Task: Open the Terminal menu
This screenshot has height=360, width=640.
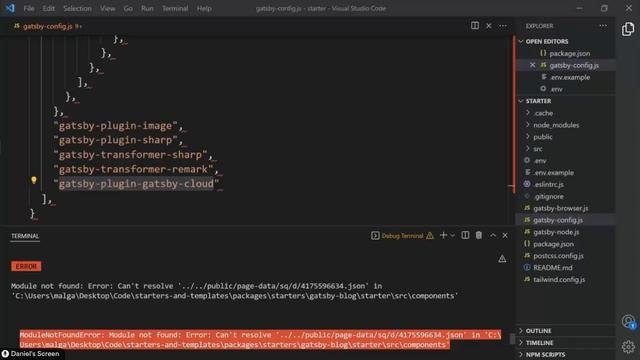Action: point(175,8)
